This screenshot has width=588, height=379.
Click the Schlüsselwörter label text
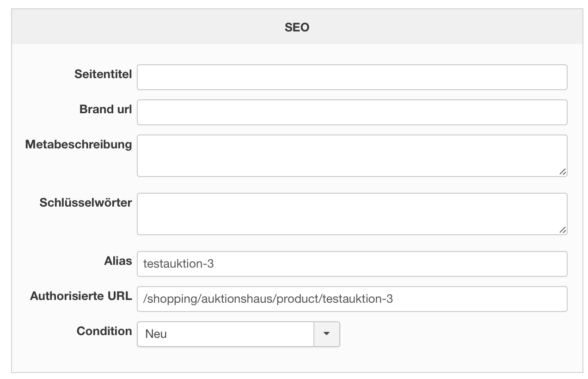tap(86, 202)
